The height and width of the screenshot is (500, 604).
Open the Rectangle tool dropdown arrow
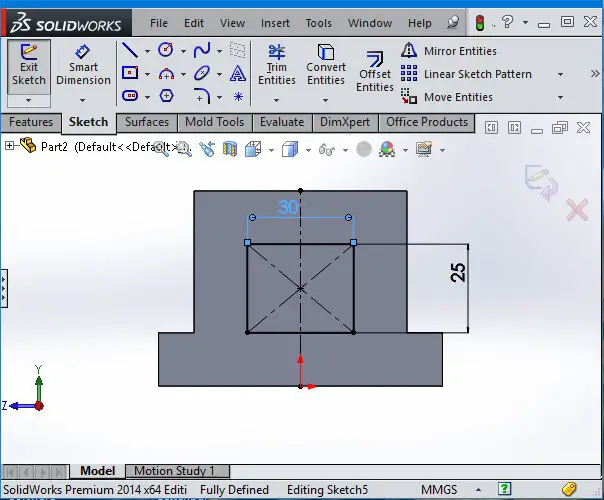pos(148,74)
